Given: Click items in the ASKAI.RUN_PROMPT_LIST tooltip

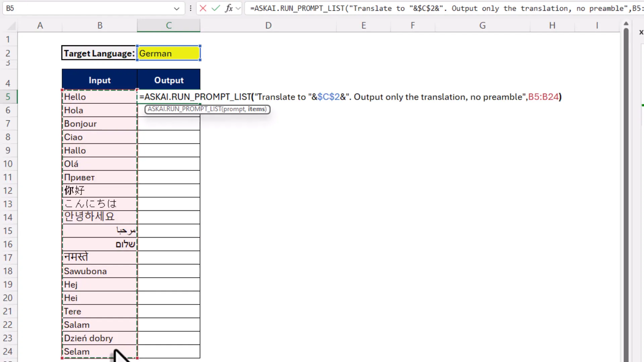Looking at the screenshot, I should 257,109.
